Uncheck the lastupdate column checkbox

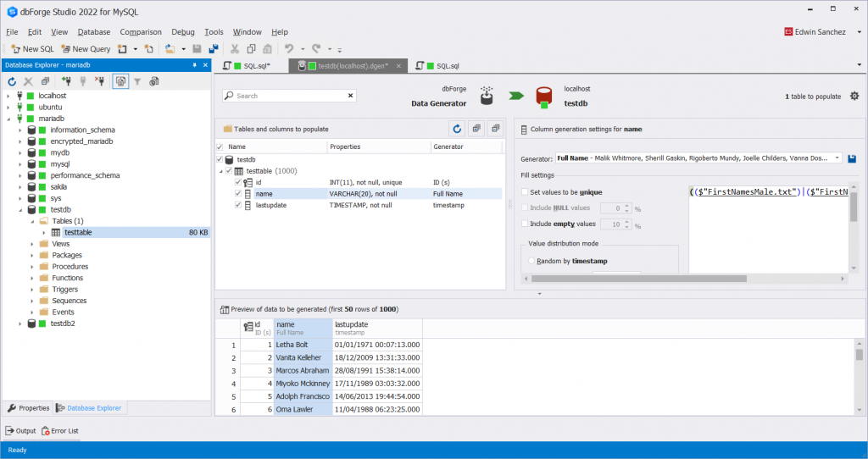tap(238, 205)
